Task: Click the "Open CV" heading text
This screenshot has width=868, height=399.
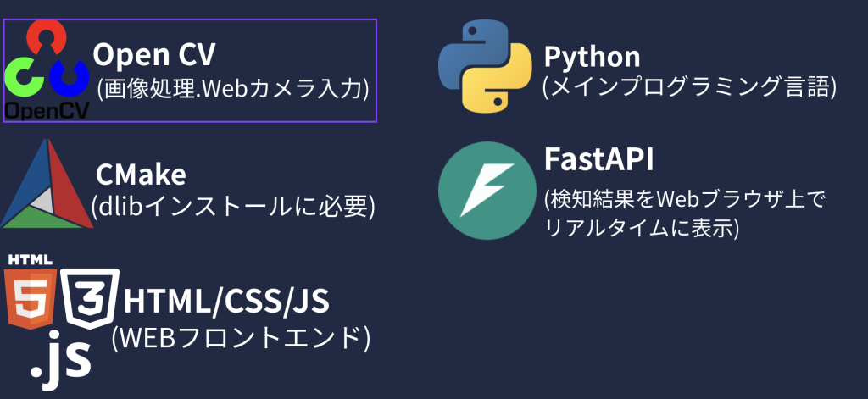Action: (154, 55)
